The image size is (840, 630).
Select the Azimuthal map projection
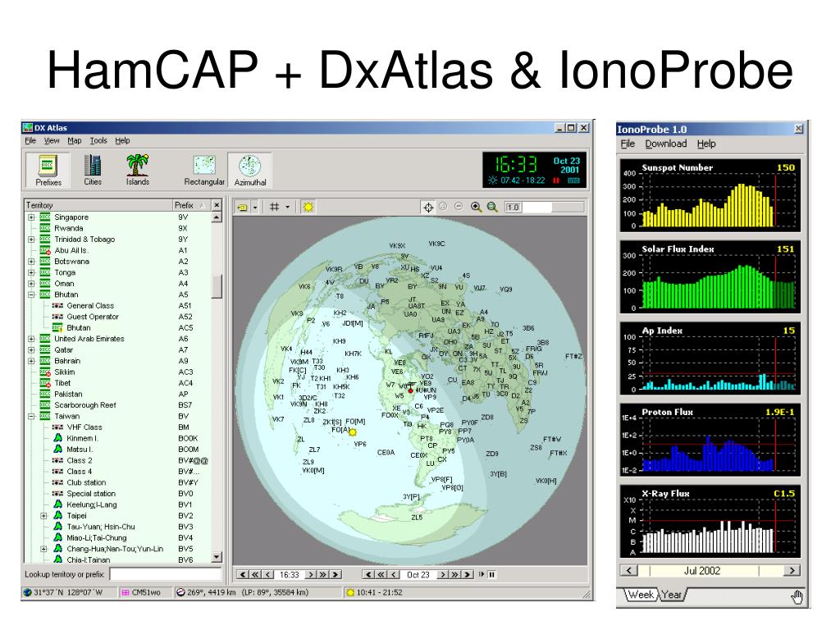(249, 170)
